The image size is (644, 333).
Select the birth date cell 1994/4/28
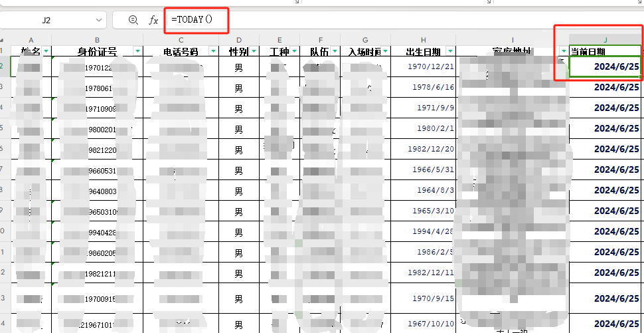pos(424,231)
